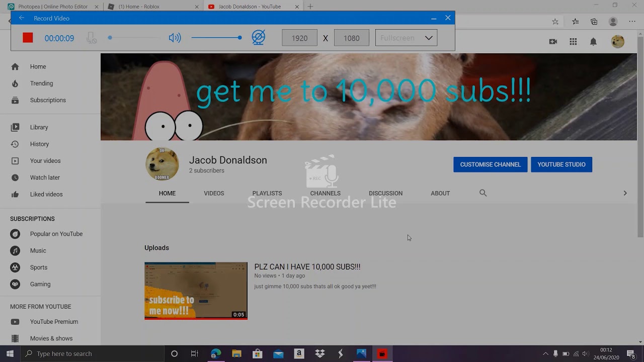Open the YouTube apps grid icon
Viewport: 644px width, 362px height.
pos(573,42)
